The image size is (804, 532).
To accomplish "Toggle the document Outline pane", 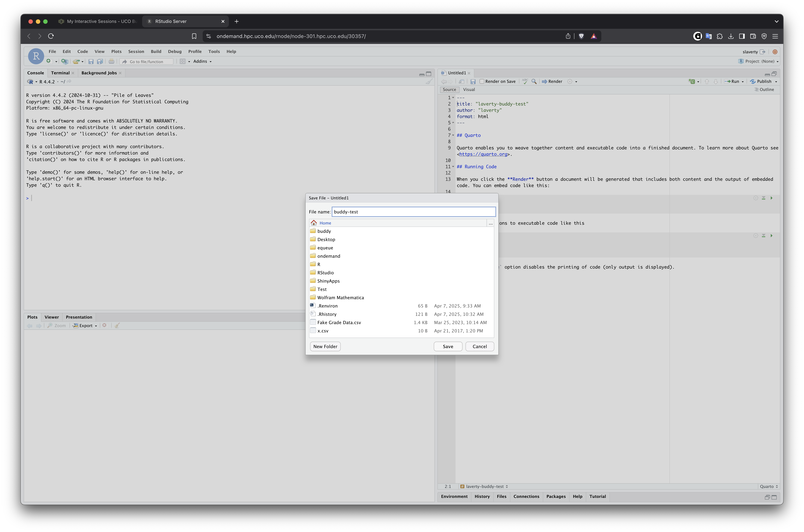I will (764, 90).
